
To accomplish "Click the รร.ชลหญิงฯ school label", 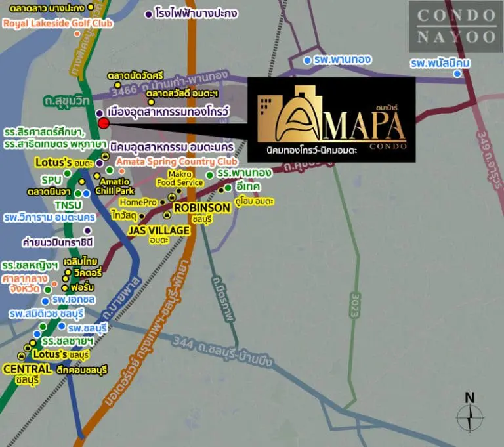I will 30,266.
